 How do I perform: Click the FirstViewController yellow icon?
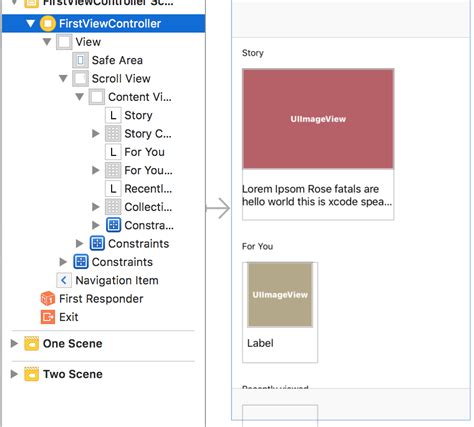coord(48,24)
